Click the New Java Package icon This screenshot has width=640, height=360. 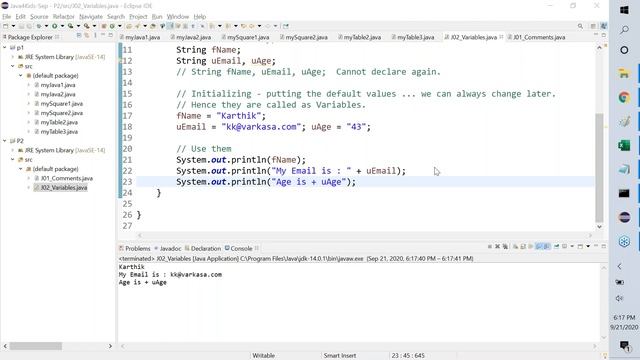(104, 26)
